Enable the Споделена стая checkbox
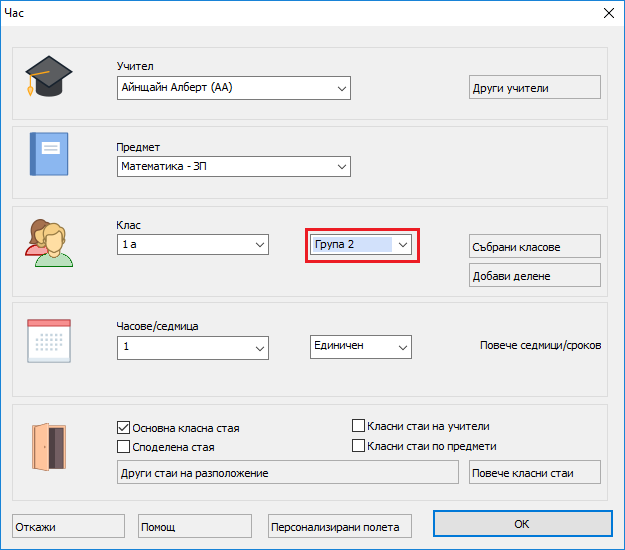 tap(124, 447)
